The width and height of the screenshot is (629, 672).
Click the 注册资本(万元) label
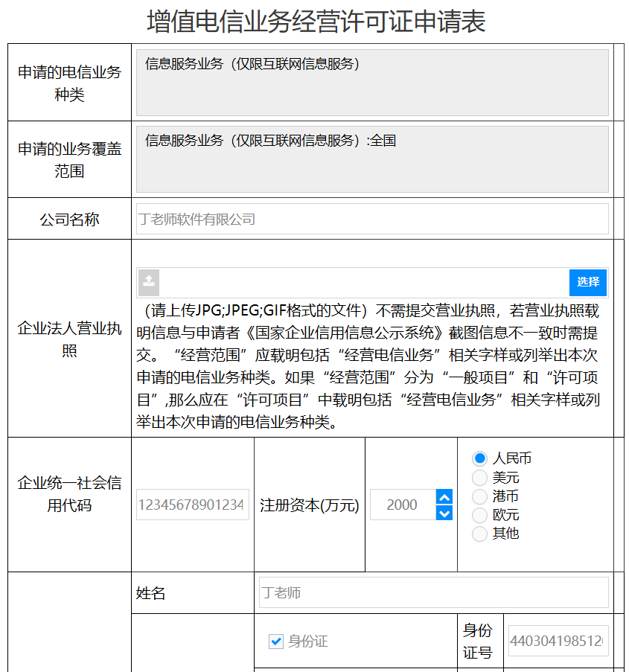coord(309,505)
